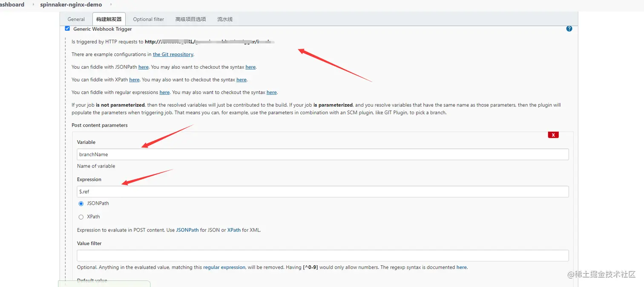Open the JSONPath link for JSON

[x=187, y=230]
